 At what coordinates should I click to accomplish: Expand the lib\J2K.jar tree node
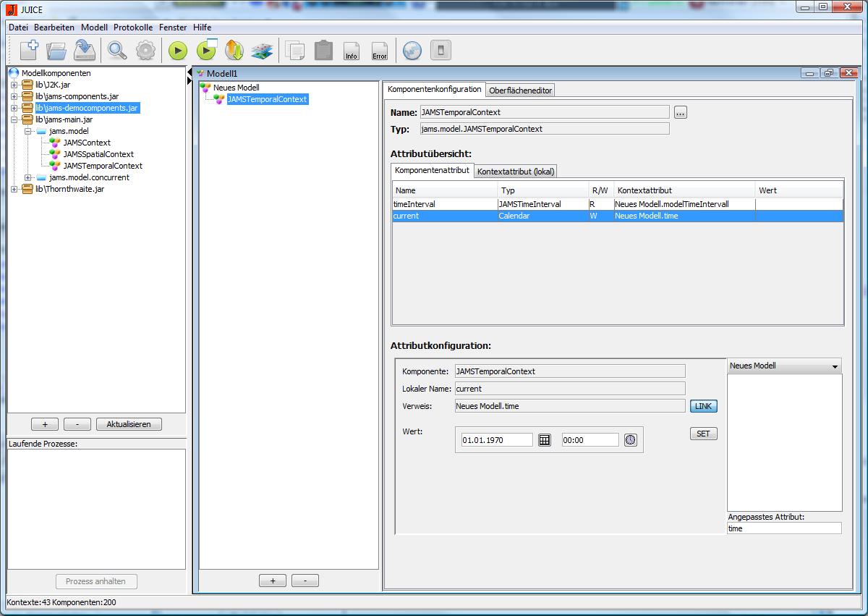(14, 85)
